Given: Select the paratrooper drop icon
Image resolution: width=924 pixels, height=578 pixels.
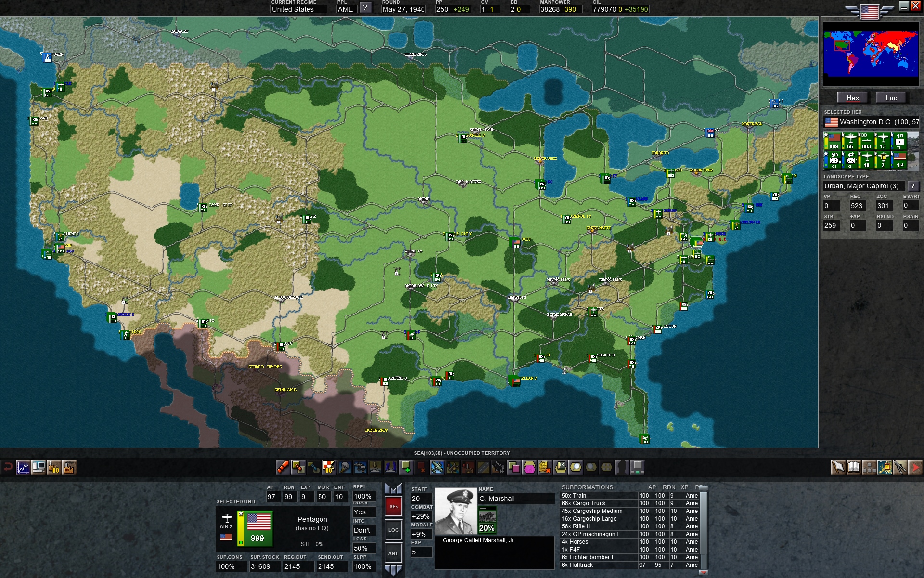Looking at the screenshot, I should pyautogui.click(x=345, y=467).
